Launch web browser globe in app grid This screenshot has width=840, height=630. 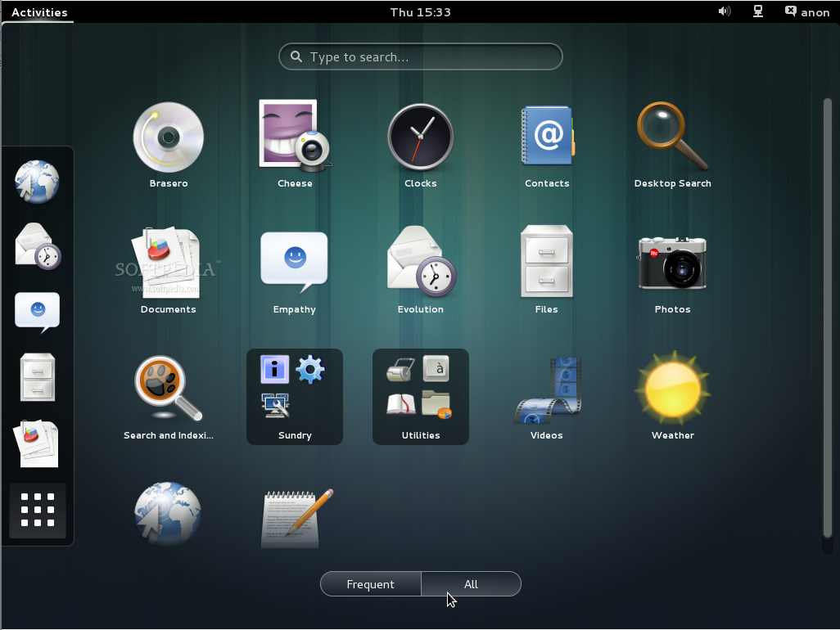coord(168,514)
